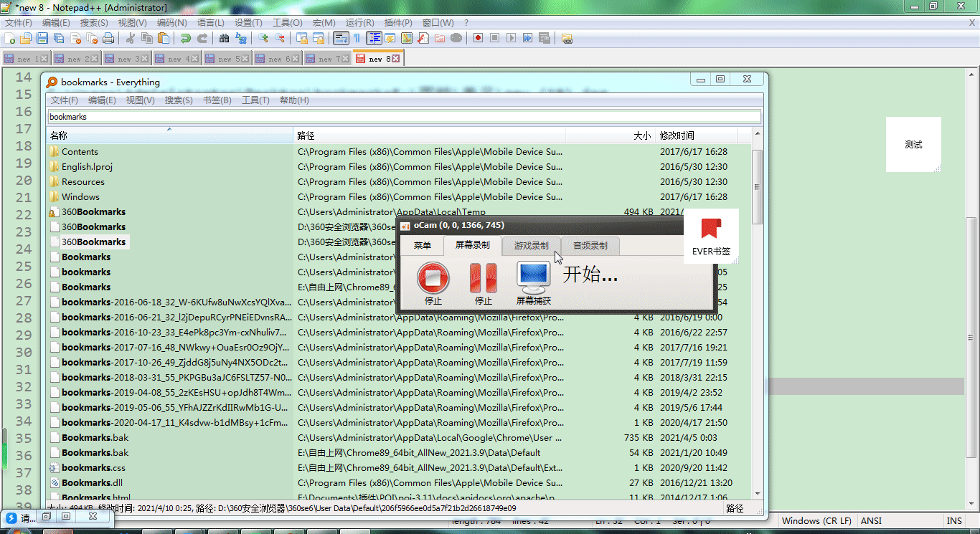
Task: Save the current document via toolbar icon
Action: 42,38
